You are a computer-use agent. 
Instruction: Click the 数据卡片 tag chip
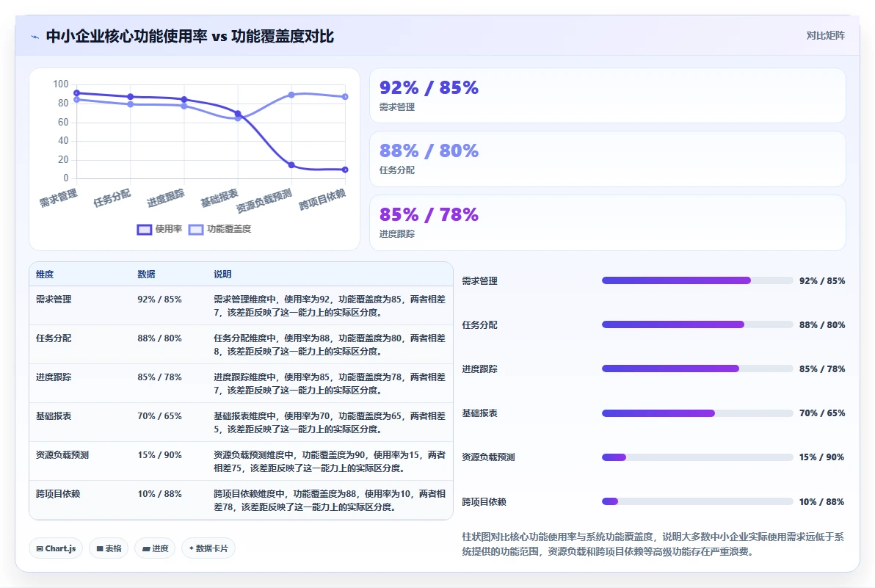click(208, 548)
